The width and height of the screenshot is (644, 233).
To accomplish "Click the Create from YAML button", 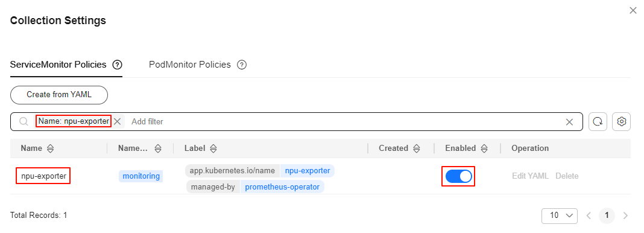I will tap(59, 95).
